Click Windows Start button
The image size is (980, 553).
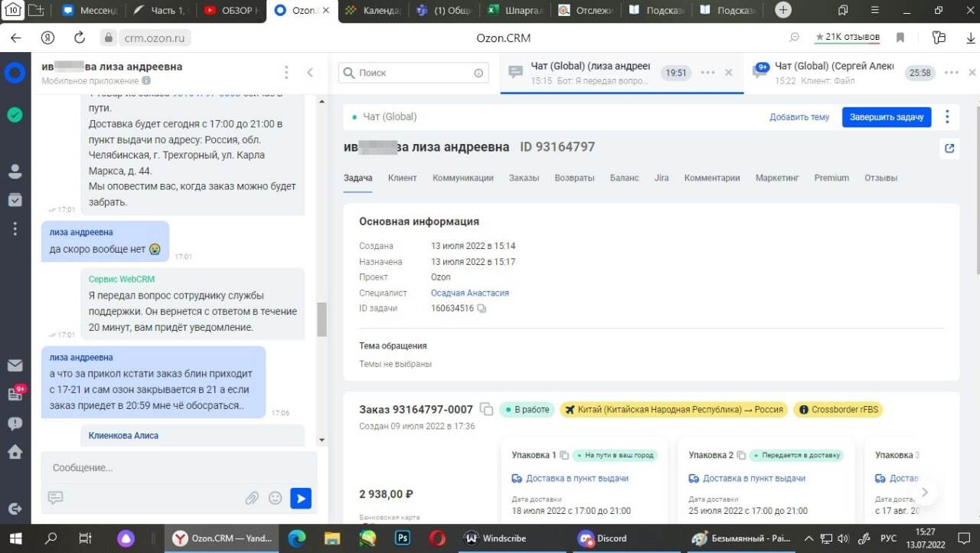coord(15,538)
